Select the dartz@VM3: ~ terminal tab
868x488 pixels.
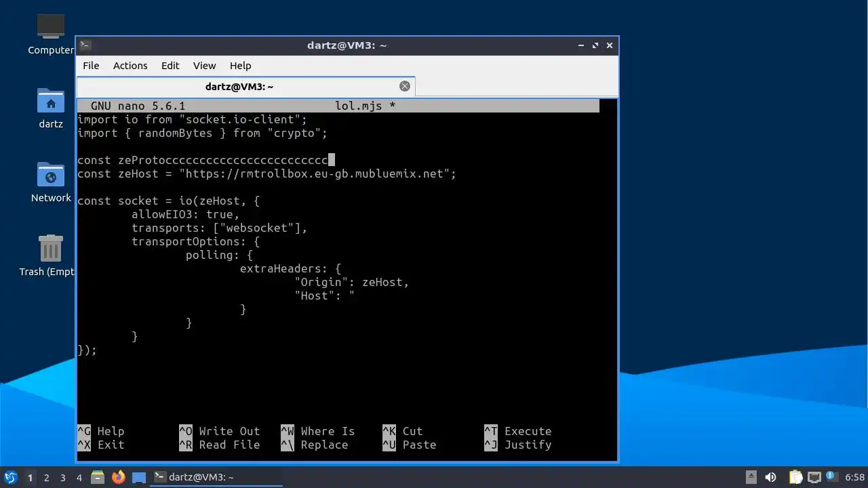[x=245, y=87]
